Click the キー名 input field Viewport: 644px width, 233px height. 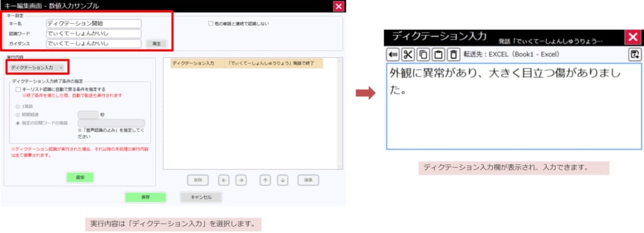(94, 24)
